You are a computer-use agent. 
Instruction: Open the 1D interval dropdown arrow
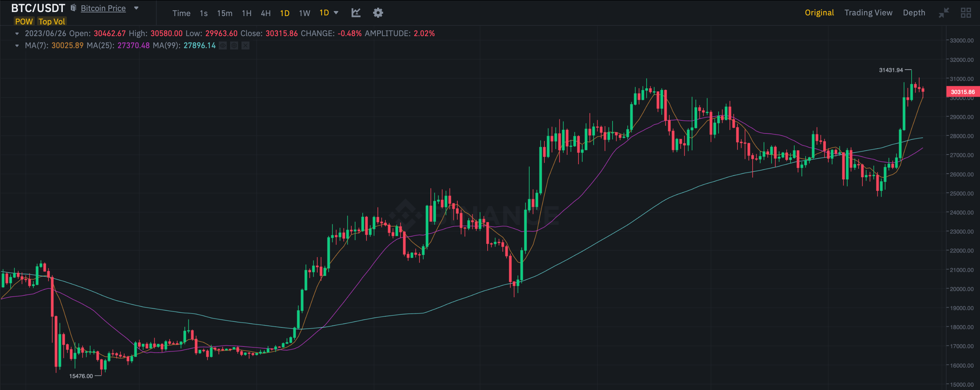tap(336, 13)
